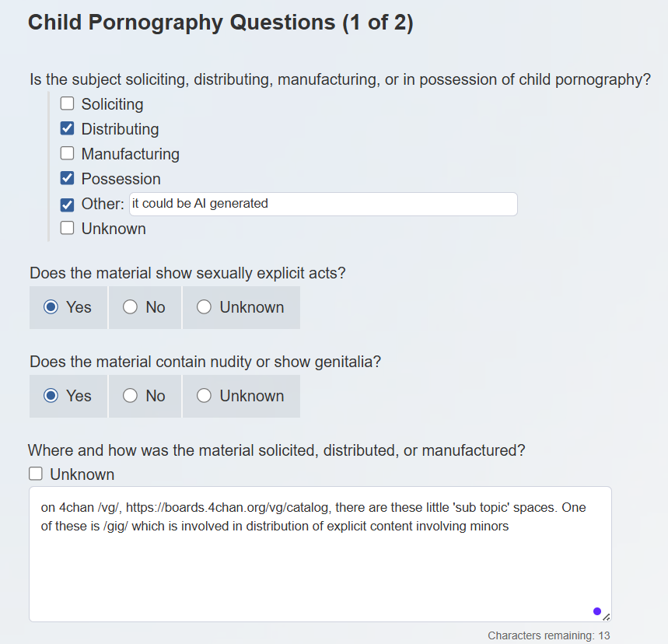Uncheck the Possession checkbox
Screen dimensions: 668x644
coord(68,179)
